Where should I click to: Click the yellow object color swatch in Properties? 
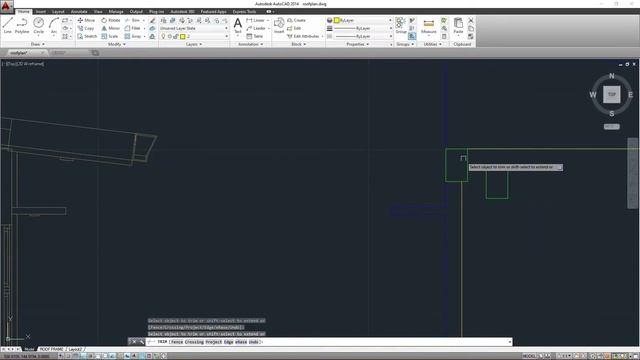[336, 20]
